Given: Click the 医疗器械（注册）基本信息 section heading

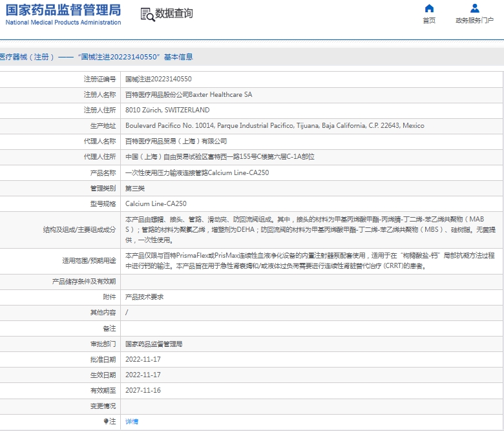Looking at the screenshot, I should [96, 57].
